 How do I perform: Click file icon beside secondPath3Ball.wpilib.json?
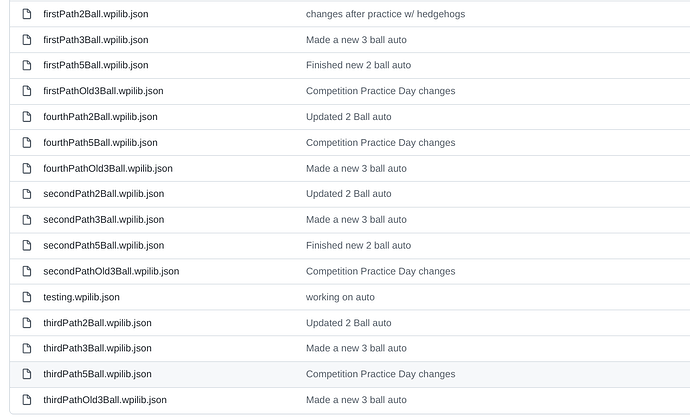[27, 220]
